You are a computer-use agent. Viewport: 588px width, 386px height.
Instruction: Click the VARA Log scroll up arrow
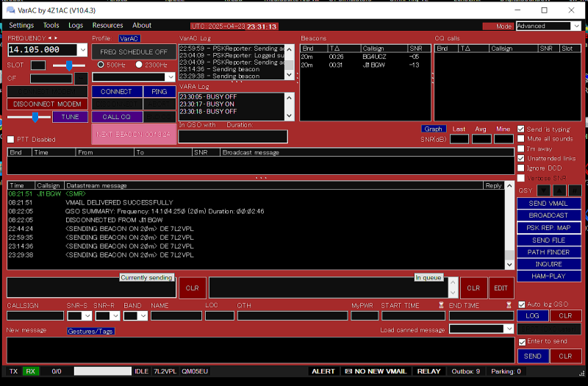289,98
